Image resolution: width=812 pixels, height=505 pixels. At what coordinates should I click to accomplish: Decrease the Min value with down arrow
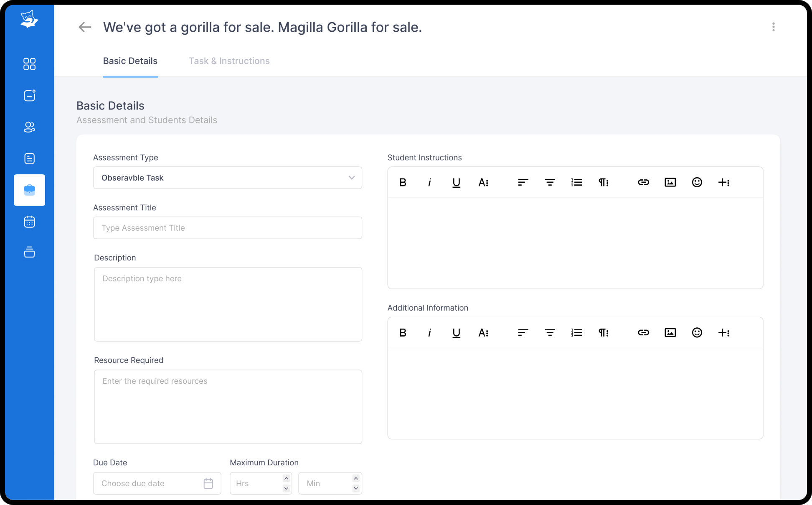tap(356, 488)
